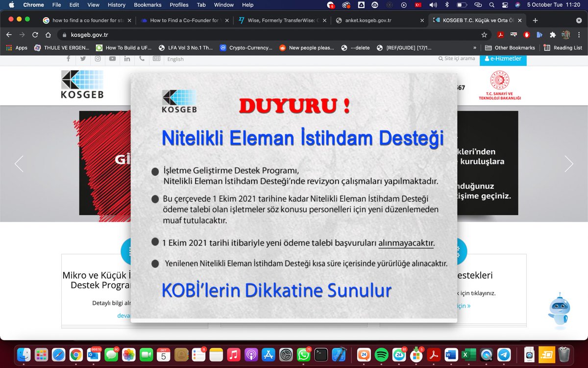Go to previous slide with left arrow

point(19,163)
